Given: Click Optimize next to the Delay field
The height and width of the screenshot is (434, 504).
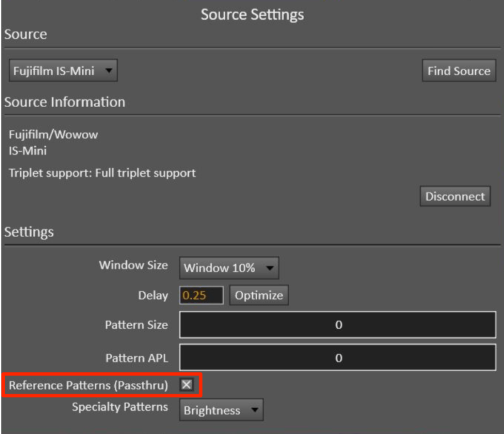Looking at the screenshot, I should pyautogui.click(x=259, y=295).
